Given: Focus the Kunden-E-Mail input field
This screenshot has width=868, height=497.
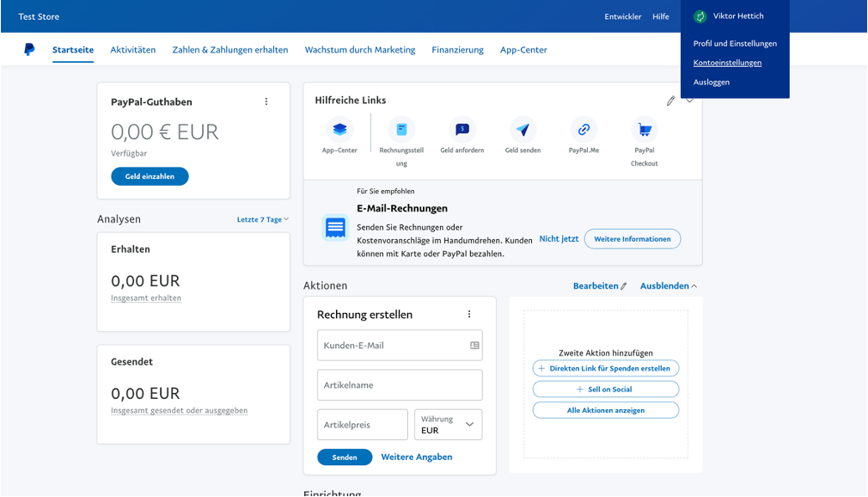Looking at the screenshot, I should pyautogui.click(x=400, y=345).
